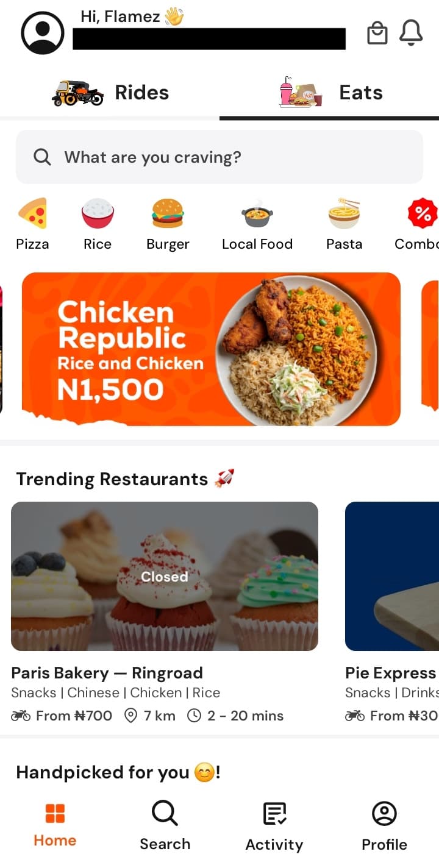This screenshot has width=439, height=868.
Task: Go to the Home bottom tab
Action: pos(55,825)
